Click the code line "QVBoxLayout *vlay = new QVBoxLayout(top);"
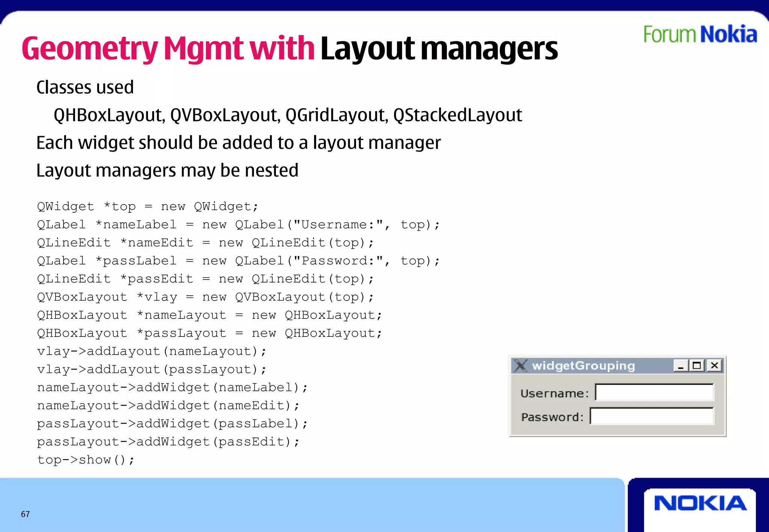Viewport: 769px width, 532px height. pyautogui.click(x=205, y=297)
